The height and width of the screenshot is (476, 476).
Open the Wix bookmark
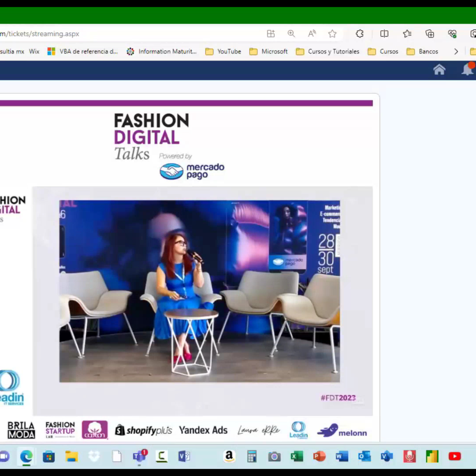[34, 52]
